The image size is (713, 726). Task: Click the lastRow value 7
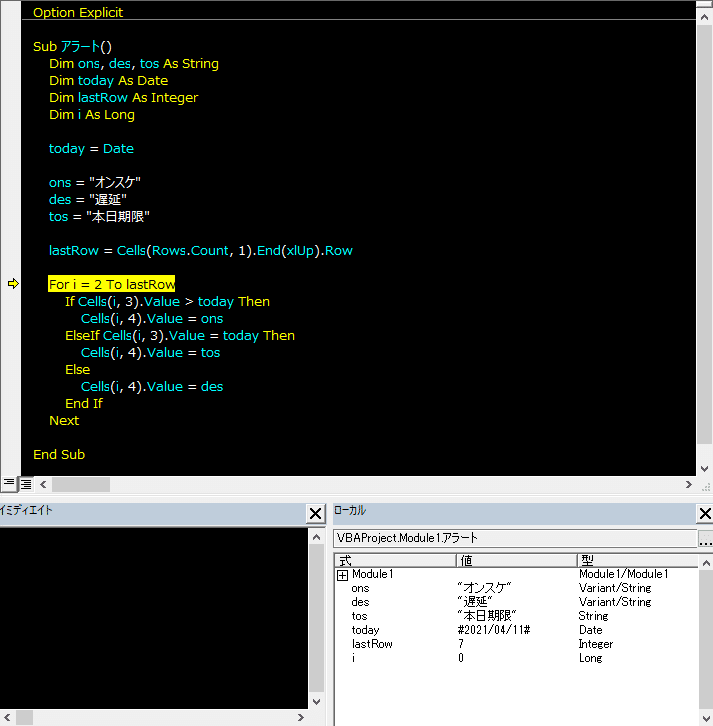461,644
